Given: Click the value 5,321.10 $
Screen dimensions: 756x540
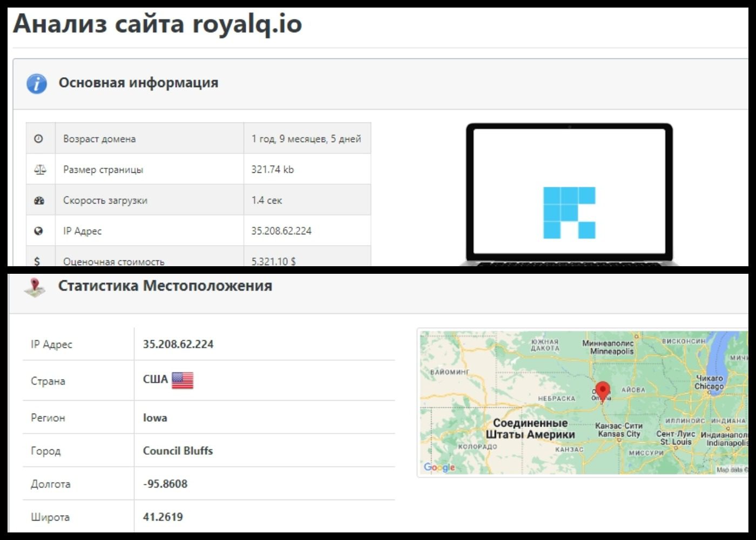Looking at the screenshot, I should pyautogui.click(x=274, y=262).
